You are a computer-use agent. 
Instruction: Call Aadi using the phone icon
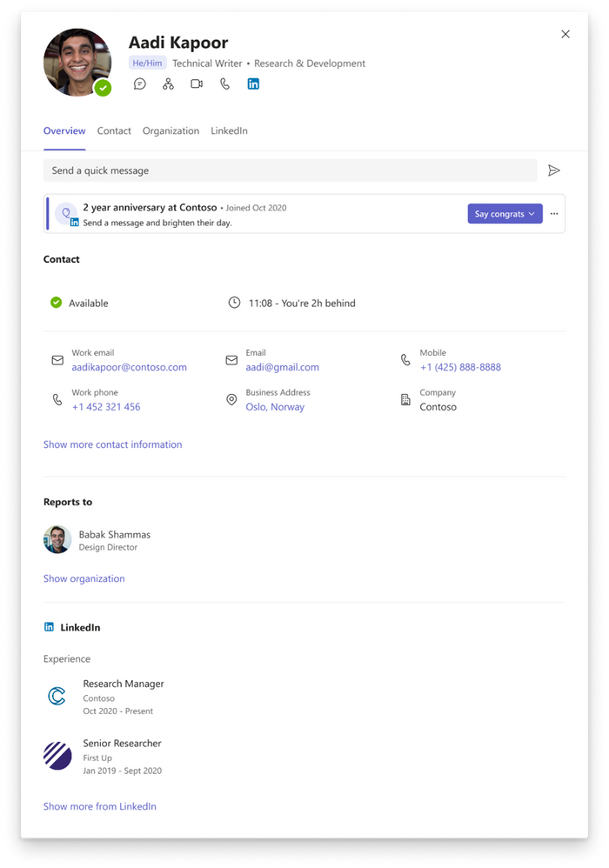[x=224, y=83]
